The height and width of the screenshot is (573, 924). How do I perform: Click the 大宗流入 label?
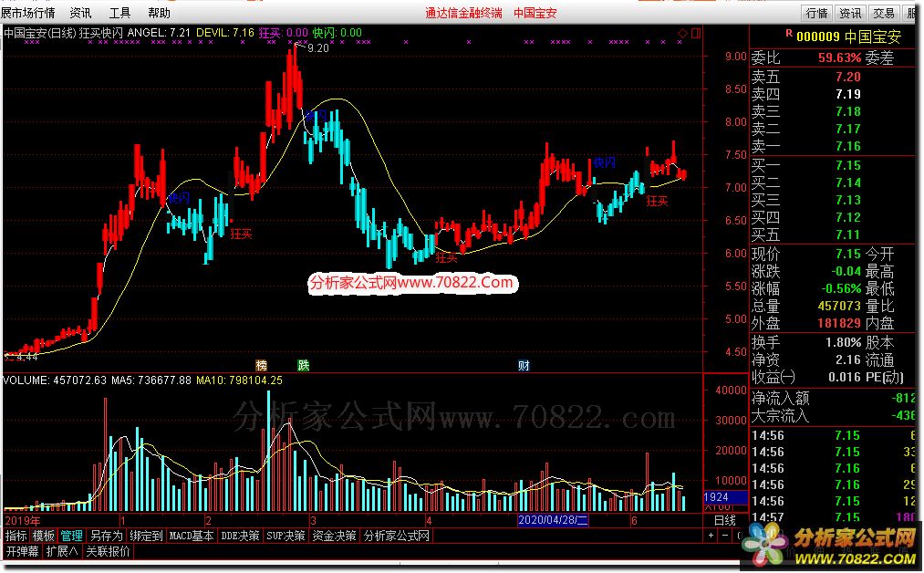pos(780,416)
